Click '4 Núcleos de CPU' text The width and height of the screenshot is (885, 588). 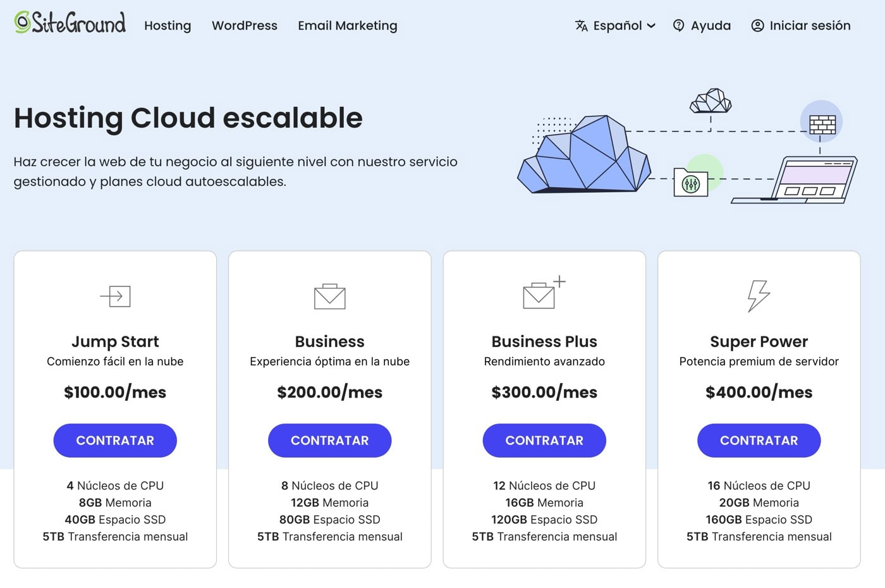pos(115,486)
